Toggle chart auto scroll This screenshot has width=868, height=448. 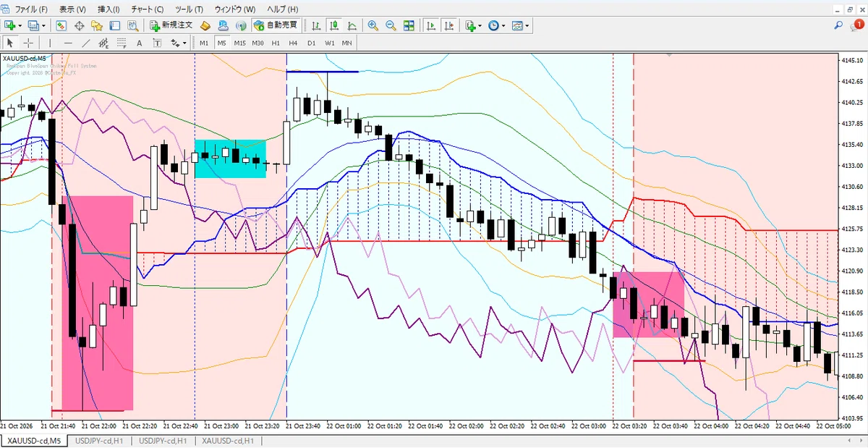(x=431, y=25)
